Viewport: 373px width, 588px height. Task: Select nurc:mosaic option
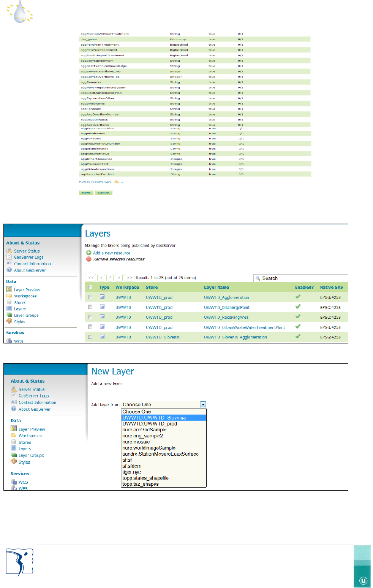(164, 442)
